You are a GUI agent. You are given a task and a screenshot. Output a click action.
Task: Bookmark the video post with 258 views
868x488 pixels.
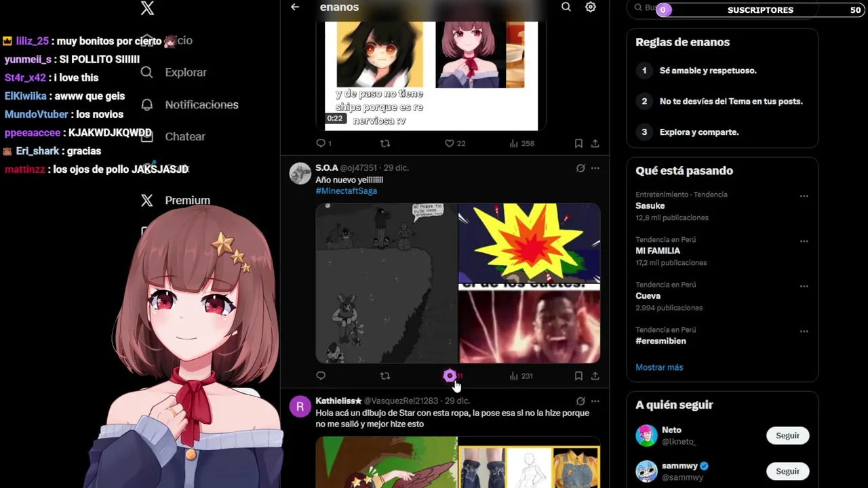click(578, 144)
